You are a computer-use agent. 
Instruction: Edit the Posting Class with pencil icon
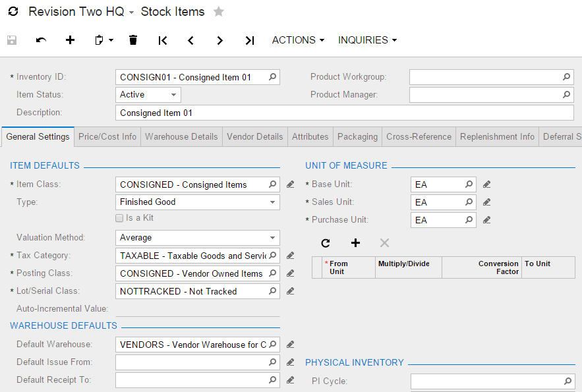(x=290, y=273)
